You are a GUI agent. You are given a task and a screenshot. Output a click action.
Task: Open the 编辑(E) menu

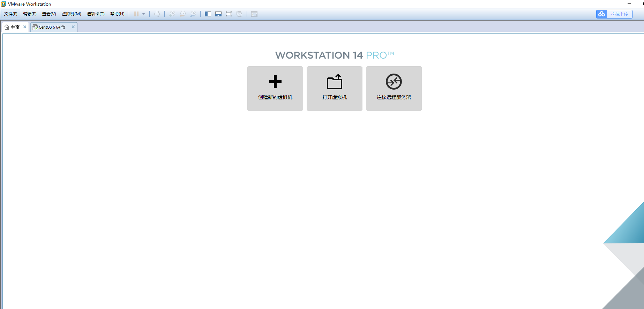coord(30,14)
